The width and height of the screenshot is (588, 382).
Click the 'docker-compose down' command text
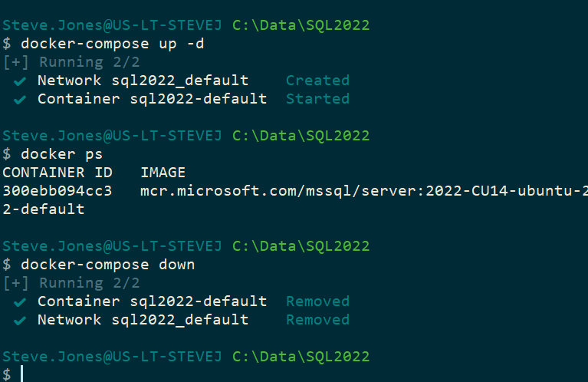click(107, 265)
